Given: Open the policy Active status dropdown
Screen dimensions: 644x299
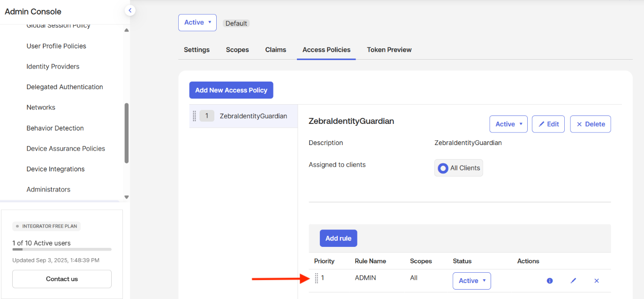Looking at the screenshot, I should pos(508,124).
